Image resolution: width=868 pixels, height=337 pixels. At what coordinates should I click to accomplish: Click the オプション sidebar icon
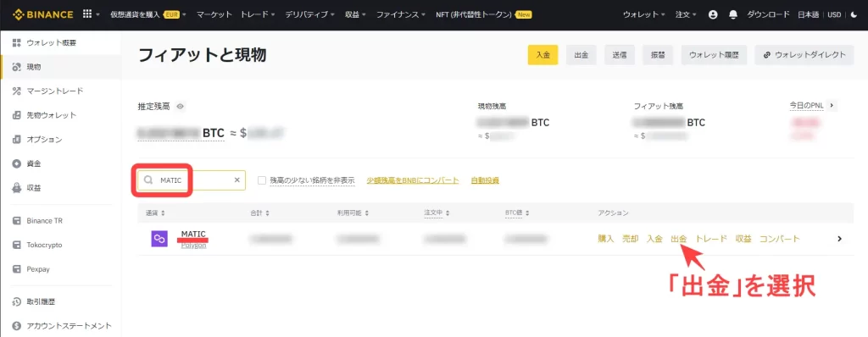(x=16, y=140)
